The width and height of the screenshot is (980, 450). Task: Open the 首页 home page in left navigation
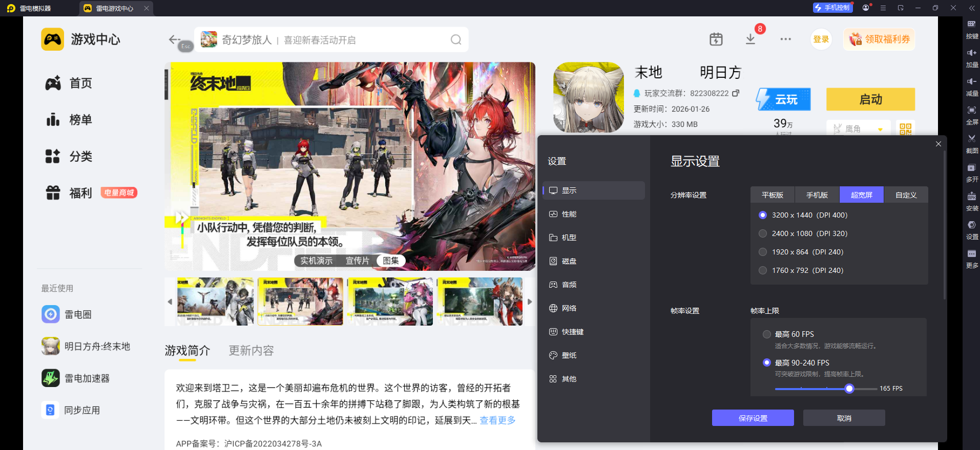(x=69, y=83)
